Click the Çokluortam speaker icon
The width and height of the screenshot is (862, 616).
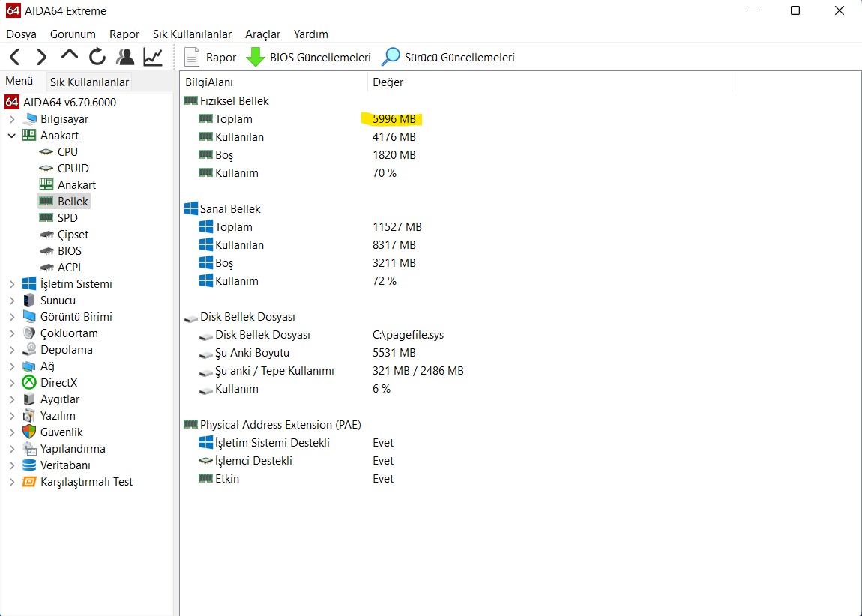pos(29,333)
